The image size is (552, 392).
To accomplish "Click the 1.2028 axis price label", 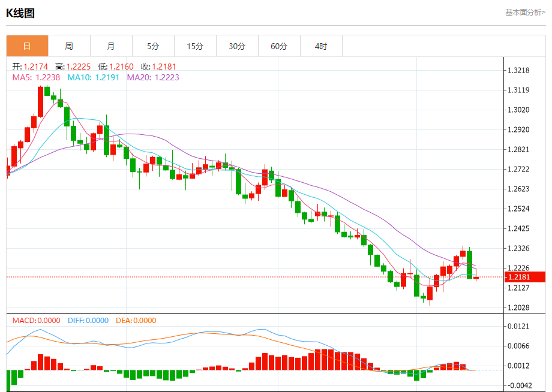I will 518,307.
